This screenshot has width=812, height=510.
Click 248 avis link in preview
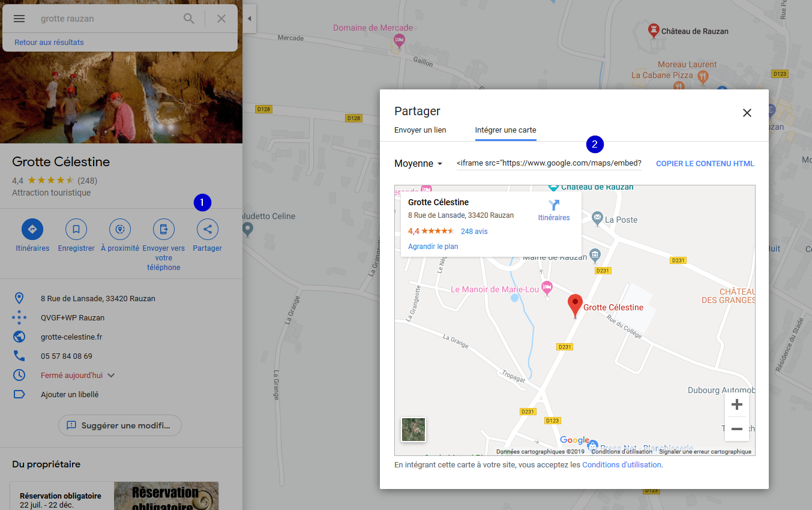[x=474, y=231]
